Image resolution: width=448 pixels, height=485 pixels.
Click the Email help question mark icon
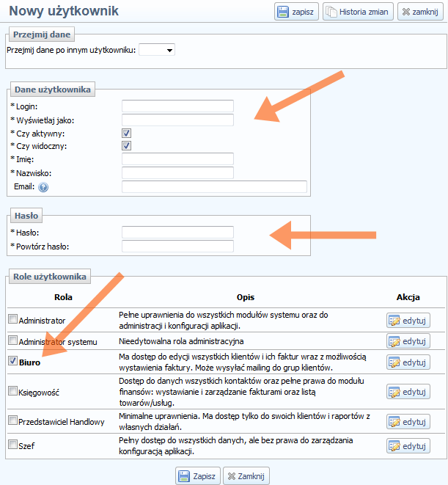pos(43,187)
